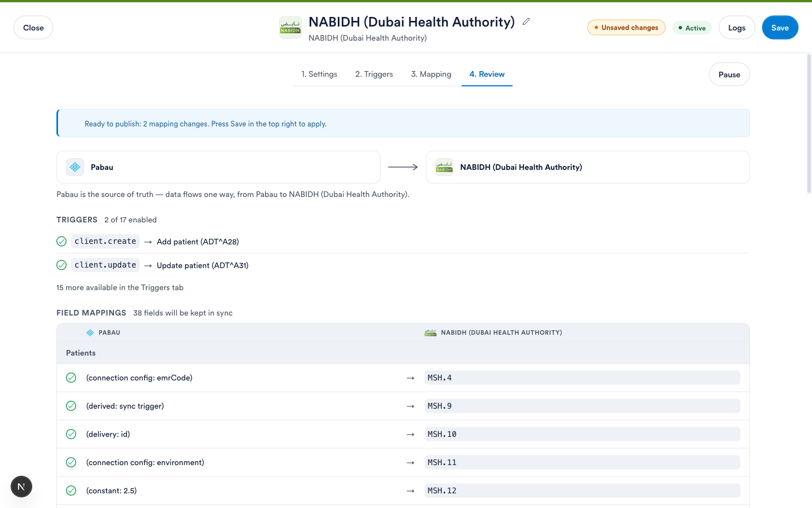
Task: Click '(constant: 2.5)' source text
Action: (x=112, y=491)
